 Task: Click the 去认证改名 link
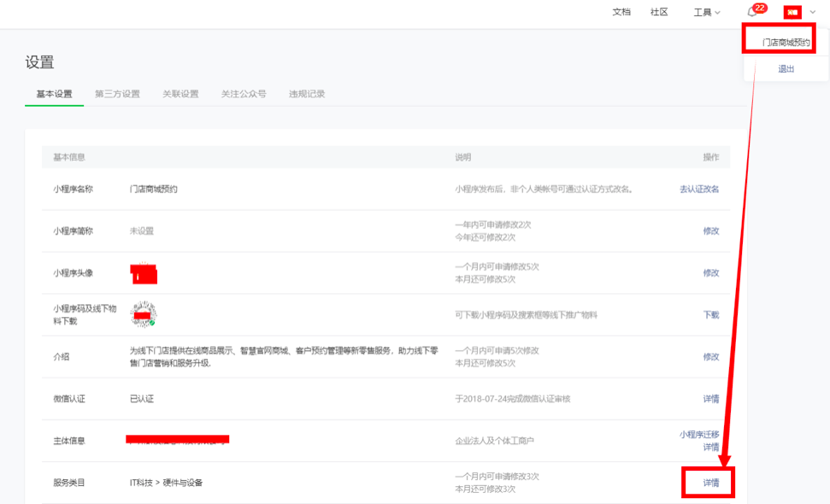point(698,189)
